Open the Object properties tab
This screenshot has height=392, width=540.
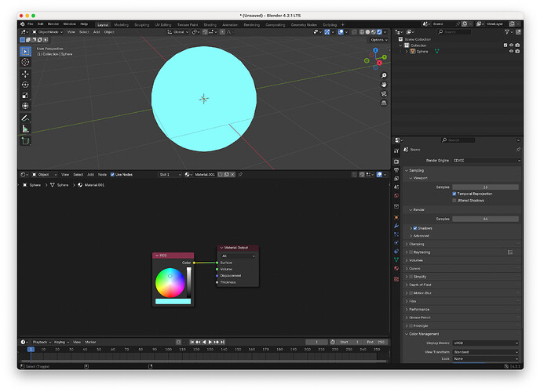point(396,217)
